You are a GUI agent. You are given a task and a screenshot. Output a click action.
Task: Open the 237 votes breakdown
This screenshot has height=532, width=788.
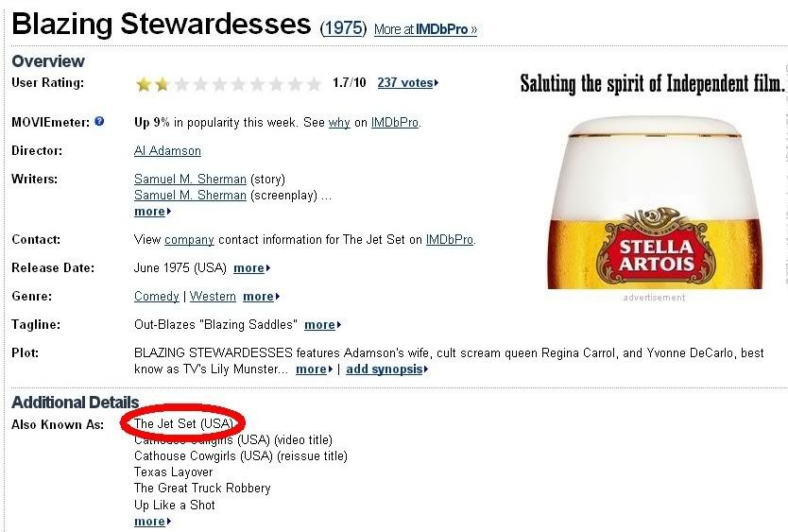click(406, 83)
